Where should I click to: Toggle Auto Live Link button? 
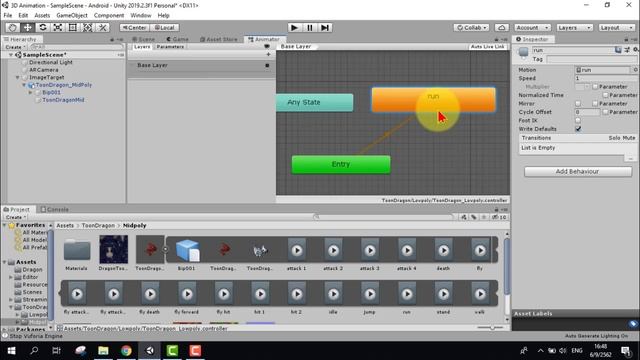tap(487, 47)
